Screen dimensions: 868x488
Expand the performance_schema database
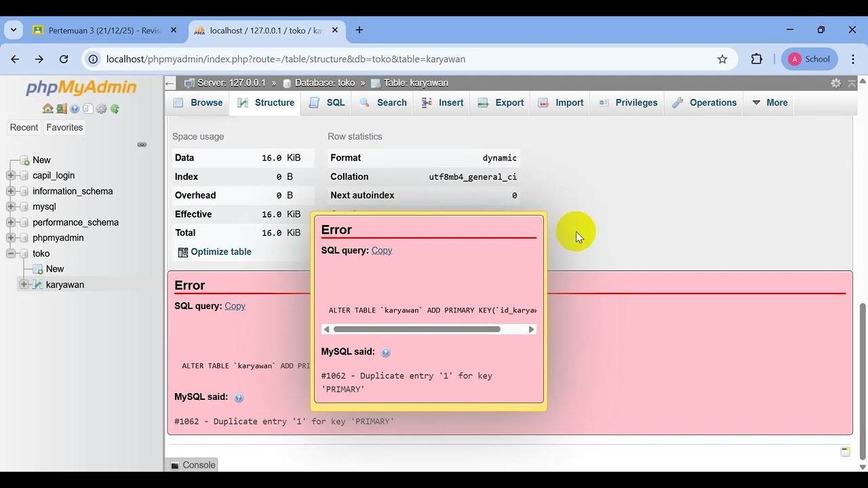point(11,222)
